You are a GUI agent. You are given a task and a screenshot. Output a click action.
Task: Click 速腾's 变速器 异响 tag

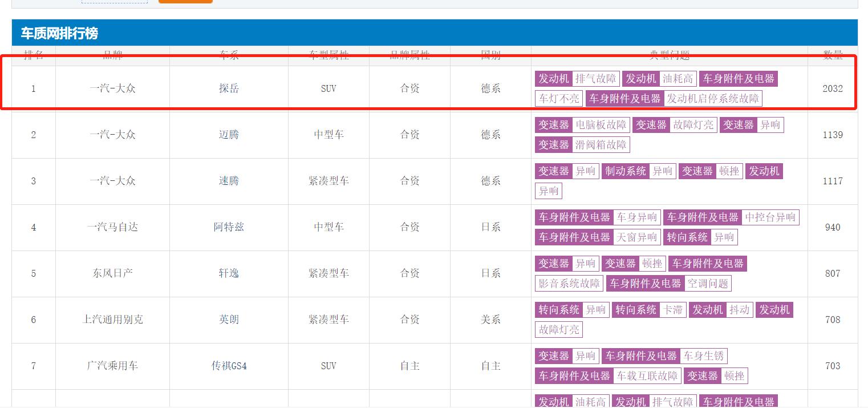pyautogui.click(x=567, y=171)
